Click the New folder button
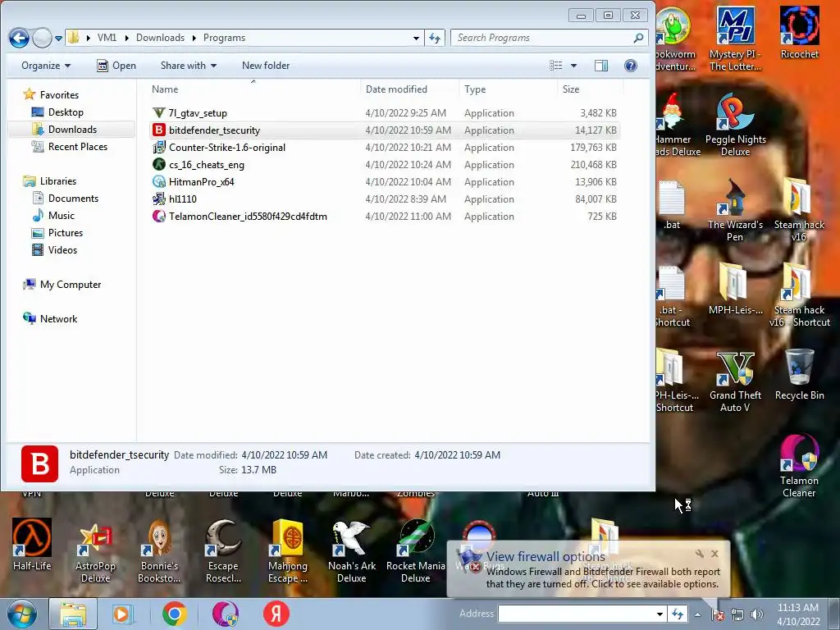The width and height of the screenshot is (840, 630). click(x=266, y=66)
